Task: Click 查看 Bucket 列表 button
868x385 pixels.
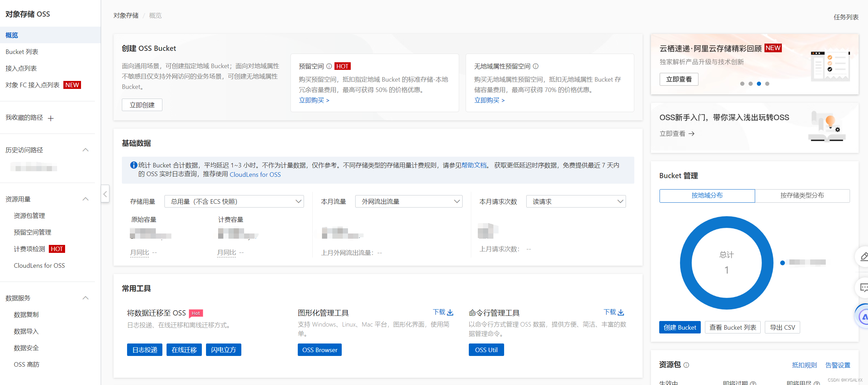Action: pos(733,327)
